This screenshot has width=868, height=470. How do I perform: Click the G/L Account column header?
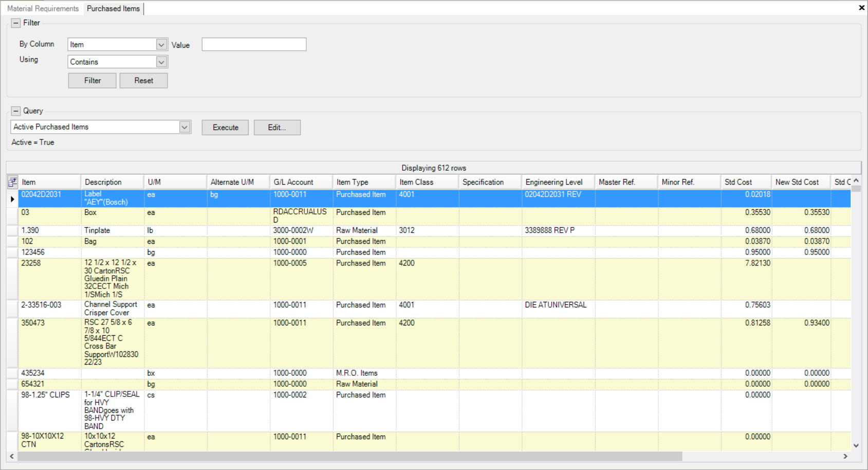301,182
